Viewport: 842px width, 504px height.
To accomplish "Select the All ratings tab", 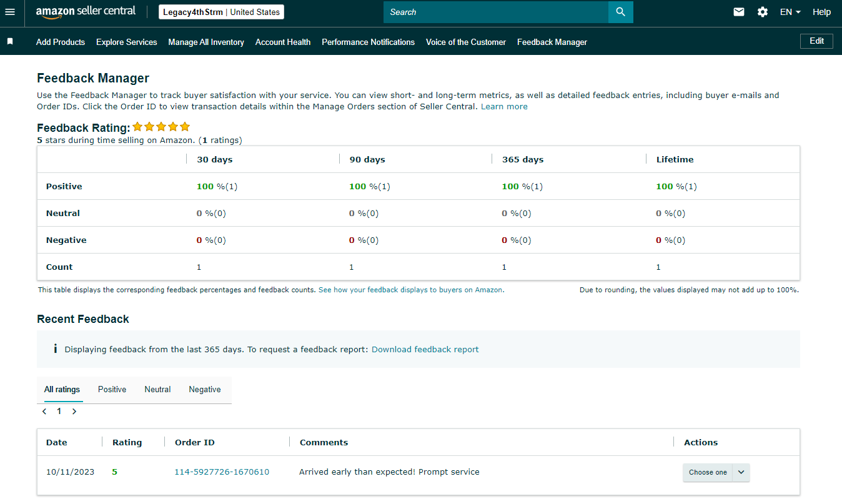I will click(x=62, y=389).
